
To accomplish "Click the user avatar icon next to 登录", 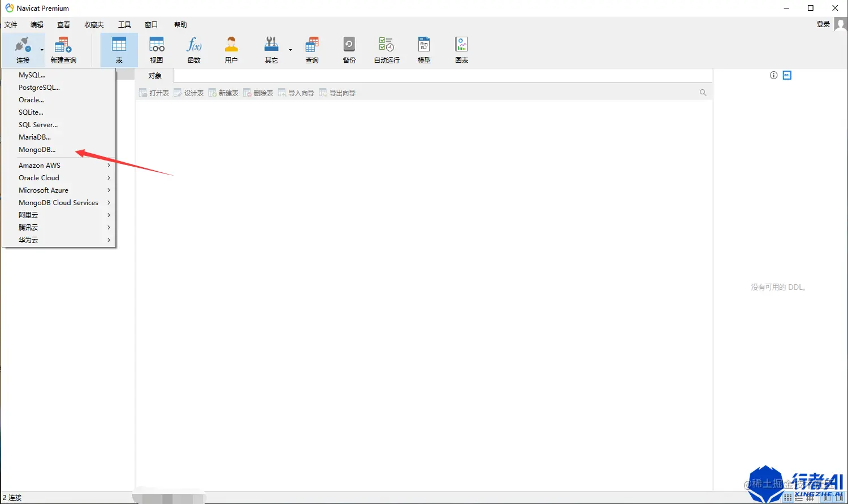I will point(840,25).
